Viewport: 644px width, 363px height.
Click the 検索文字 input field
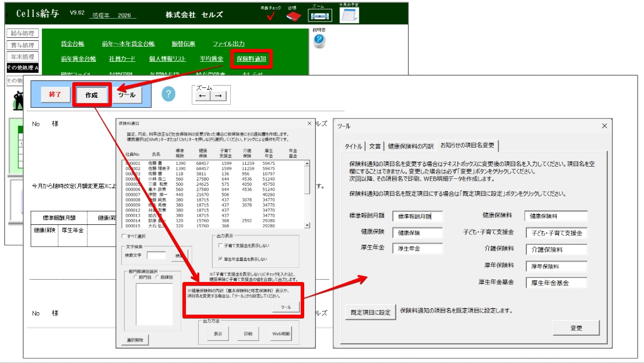pyautogui.click(x=156, y=255)
